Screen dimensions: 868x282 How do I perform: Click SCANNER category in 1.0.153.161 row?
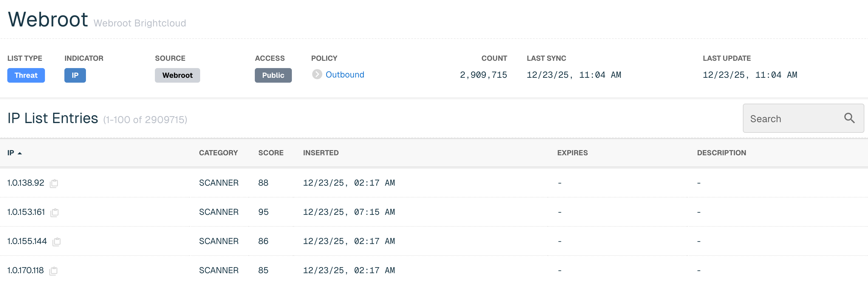[219, 212]
